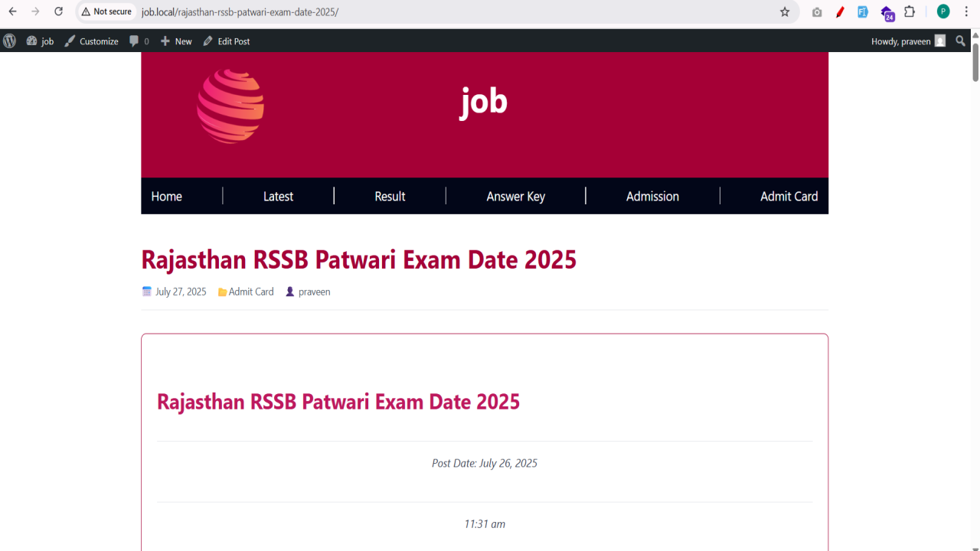The image size is (980, 551).
Task: Select Admission in navigation bar
Action: 652,197
